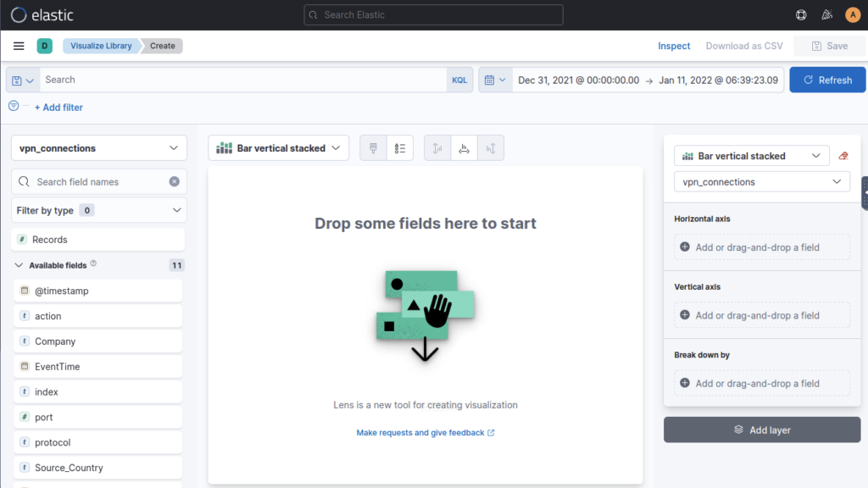Click the @timestamp date type icon

point(25,291)
